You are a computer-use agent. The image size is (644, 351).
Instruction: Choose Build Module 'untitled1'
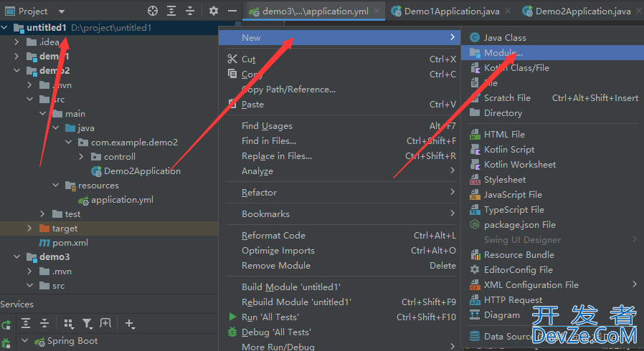(x=341, y=287)
